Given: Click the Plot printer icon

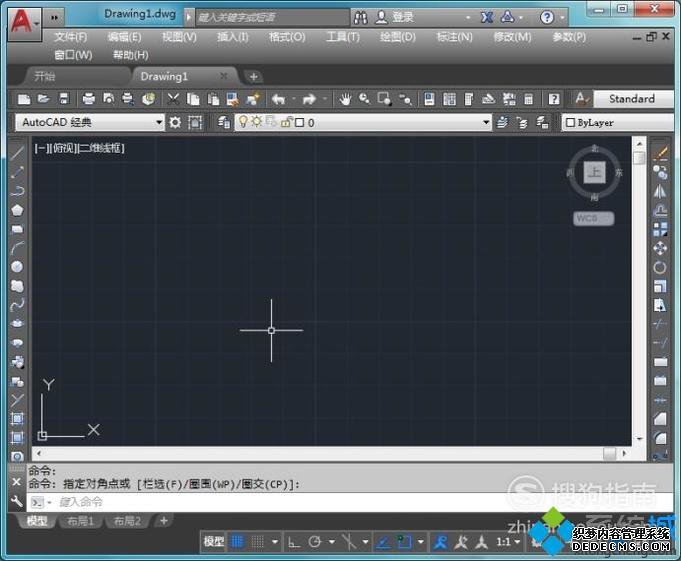Looking at the screenshot, I should tap(89, 99).
